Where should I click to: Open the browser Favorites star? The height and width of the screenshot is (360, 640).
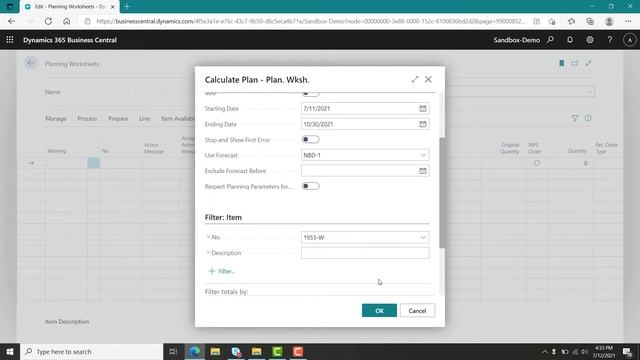pos(571,21)
